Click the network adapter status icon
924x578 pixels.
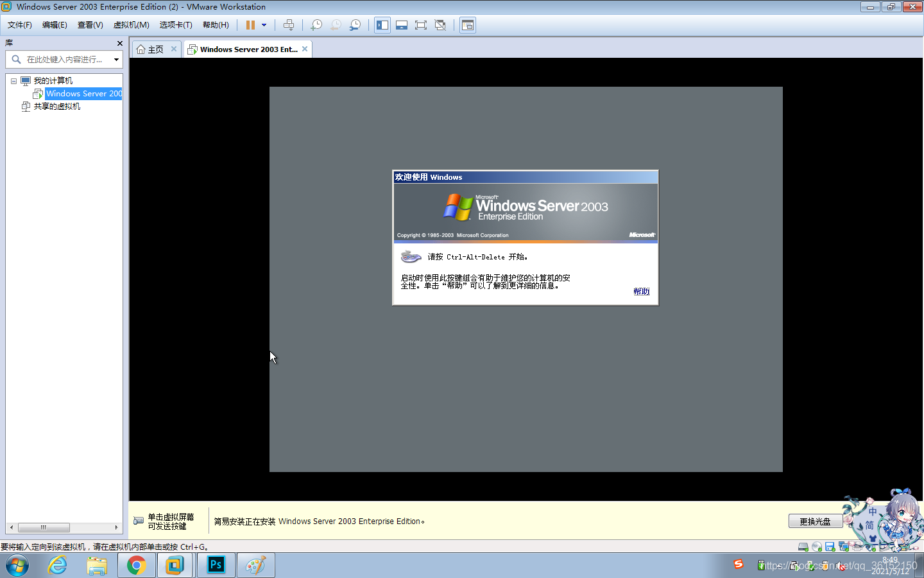tap(844, 547)
